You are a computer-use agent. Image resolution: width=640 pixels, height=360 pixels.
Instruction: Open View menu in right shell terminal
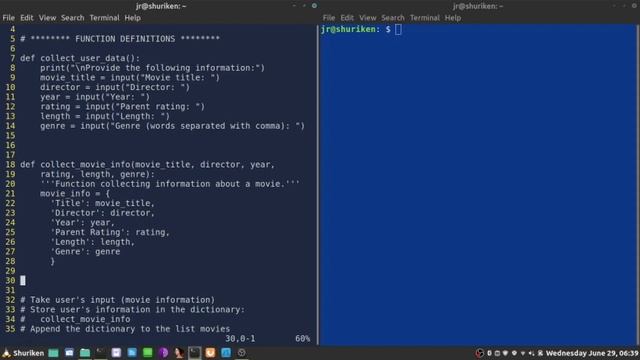[x=368, y=18]
